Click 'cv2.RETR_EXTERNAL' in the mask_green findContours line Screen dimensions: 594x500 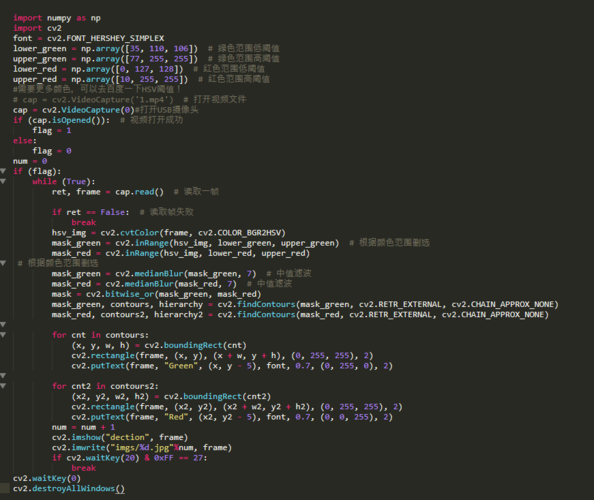click(400, 304)
